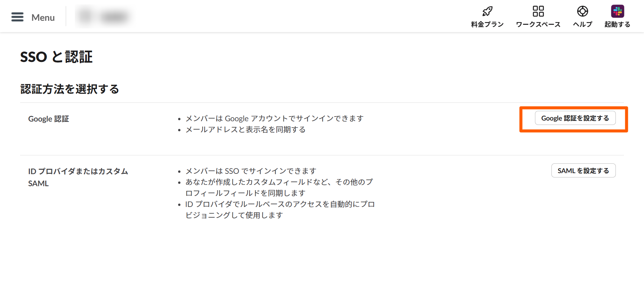Click the rocket icon for pricing plans
This screenshot has height=294, width=644.
pos(487,11)
